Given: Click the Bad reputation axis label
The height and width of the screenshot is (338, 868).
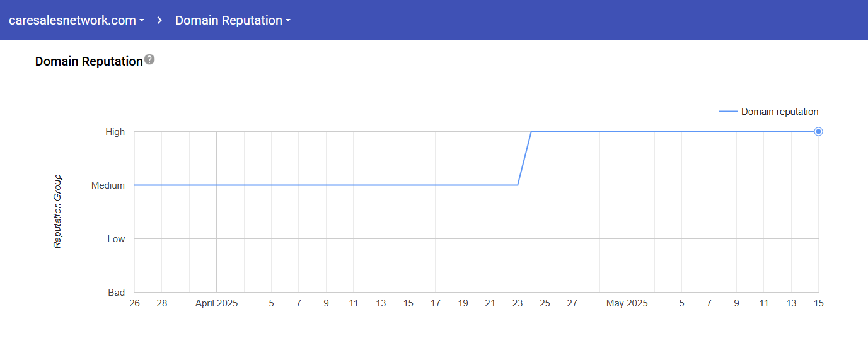Looking at the screenshot, I should tap(116, 293).
